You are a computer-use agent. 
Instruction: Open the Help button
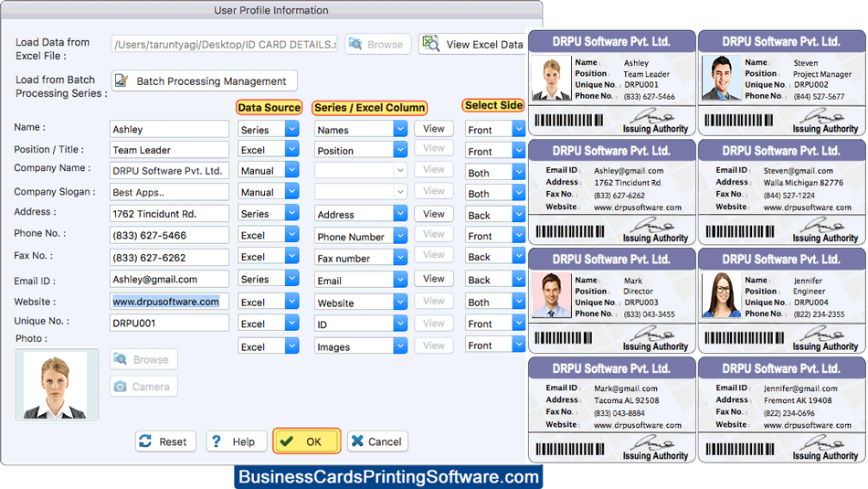237,441
